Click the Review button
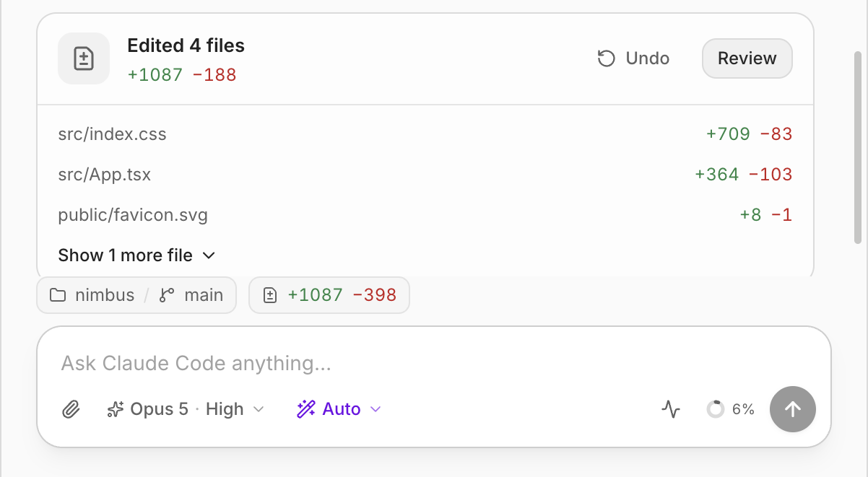The height and width of the screenshot is (477, 868). point(747,58)
